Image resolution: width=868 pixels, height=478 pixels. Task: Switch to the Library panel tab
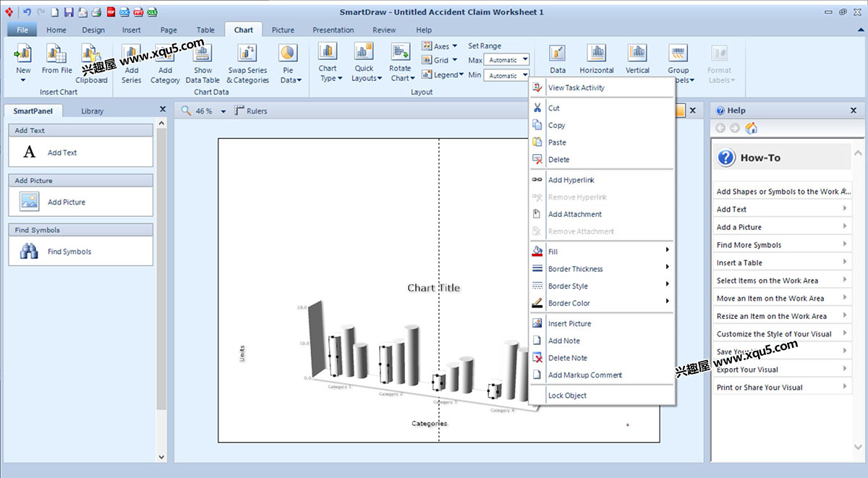click(x=93, y=111)
